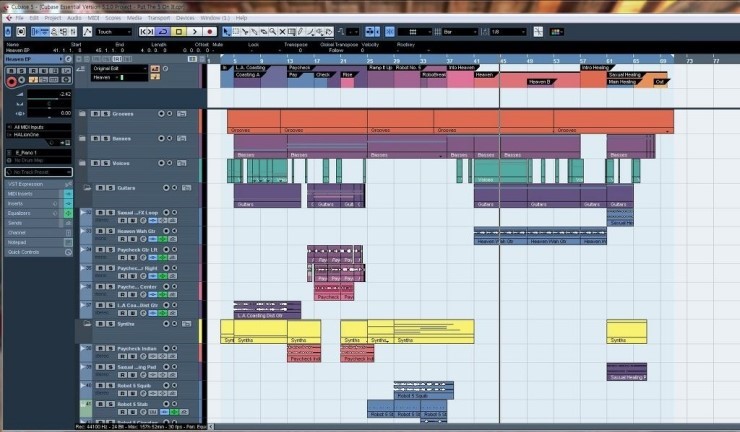Click the inspector record enable button
Viewport: 740px width, 432px height.
point(11,83)
